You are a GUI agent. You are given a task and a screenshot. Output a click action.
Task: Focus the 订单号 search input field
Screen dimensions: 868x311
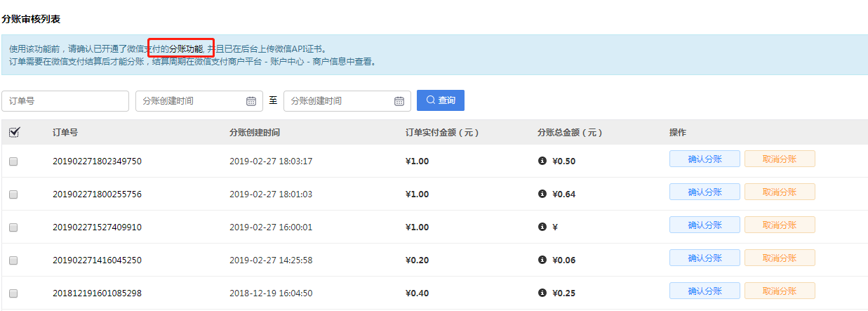point(65,101)
